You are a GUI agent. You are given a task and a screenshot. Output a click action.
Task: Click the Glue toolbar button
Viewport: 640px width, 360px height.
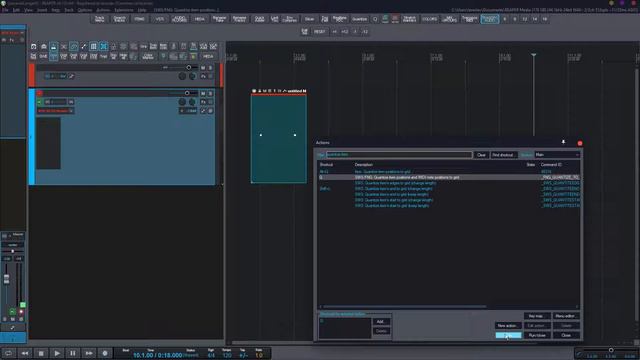point(309,19)
